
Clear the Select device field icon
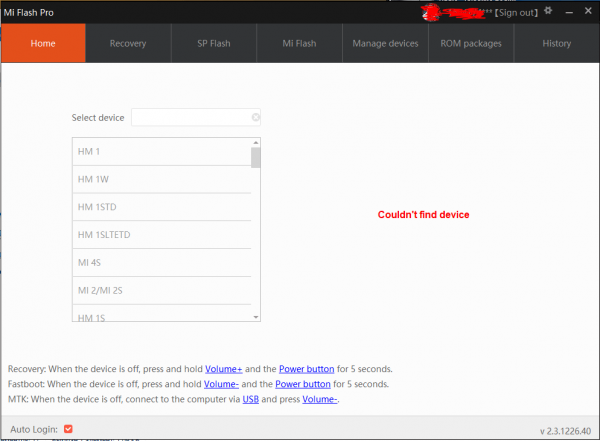tap(256, 117)
